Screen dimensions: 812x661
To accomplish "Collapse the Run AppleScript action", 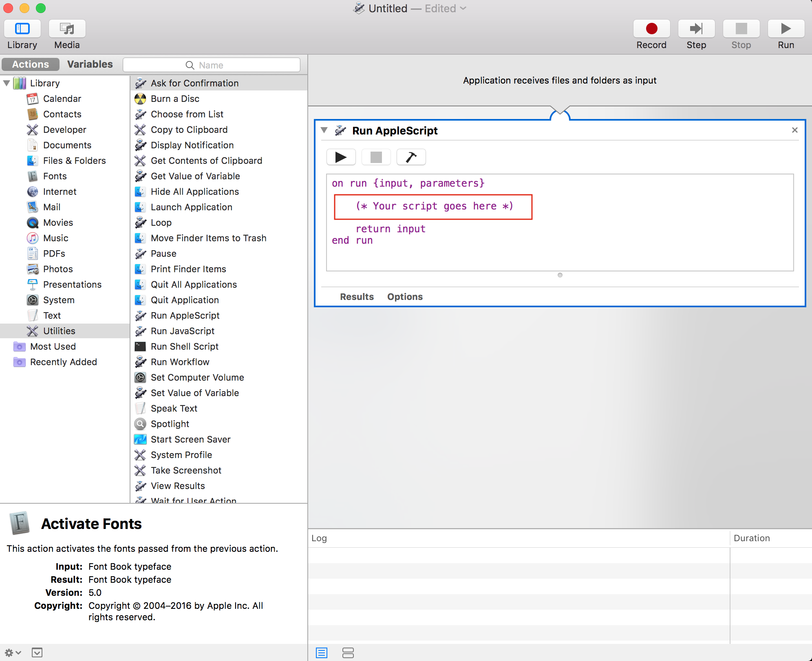I will coord(324,130).
